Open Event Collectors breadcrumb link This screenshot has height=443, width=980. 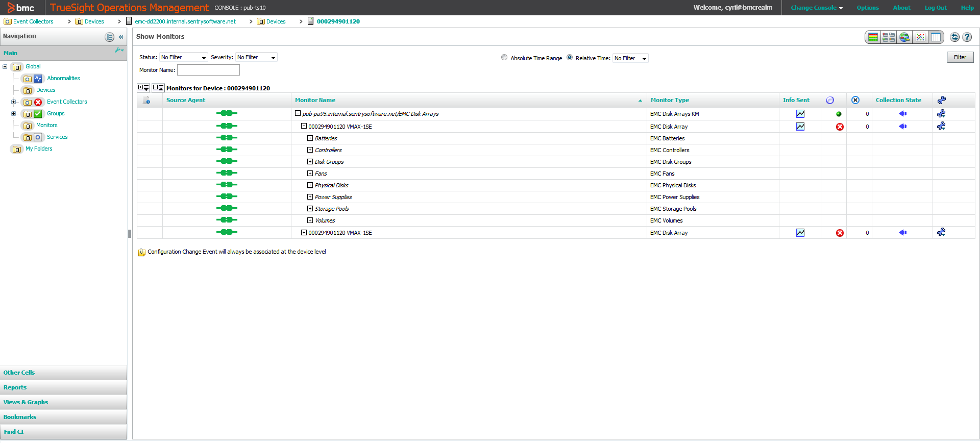[x=33, y=21]
